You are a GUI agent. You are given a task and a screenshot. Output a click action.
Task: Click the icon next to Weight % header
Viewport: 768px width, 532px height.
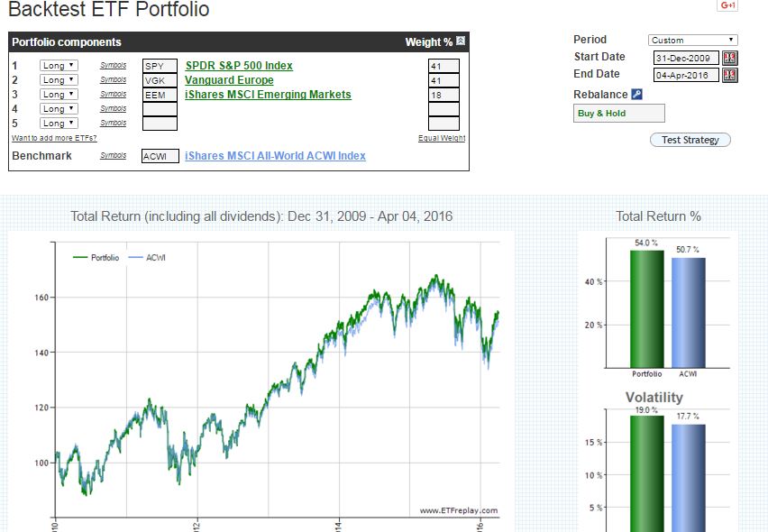click(461, 41)
